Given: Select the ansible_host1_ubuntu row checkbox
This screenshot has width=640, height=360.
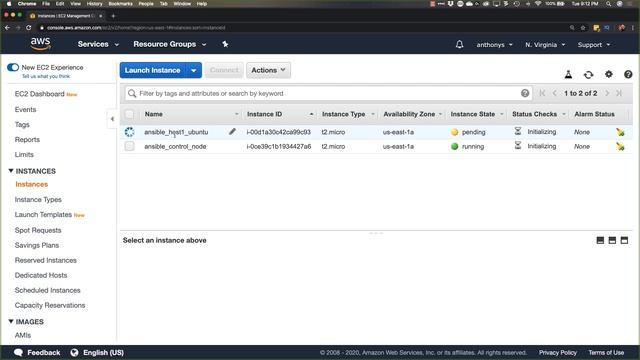Looking at the screenshot, I should click(x=129, y=132).
